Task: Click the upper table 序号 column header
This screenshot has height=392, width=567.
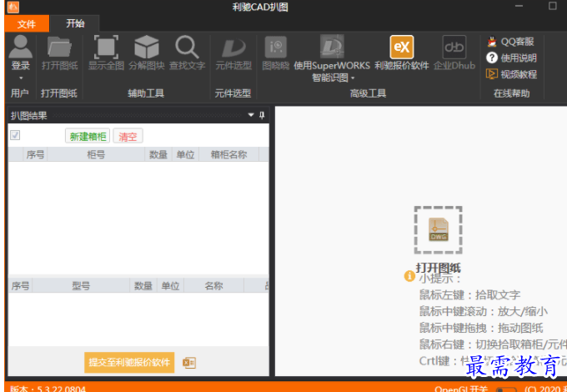Action: point(35,155)
